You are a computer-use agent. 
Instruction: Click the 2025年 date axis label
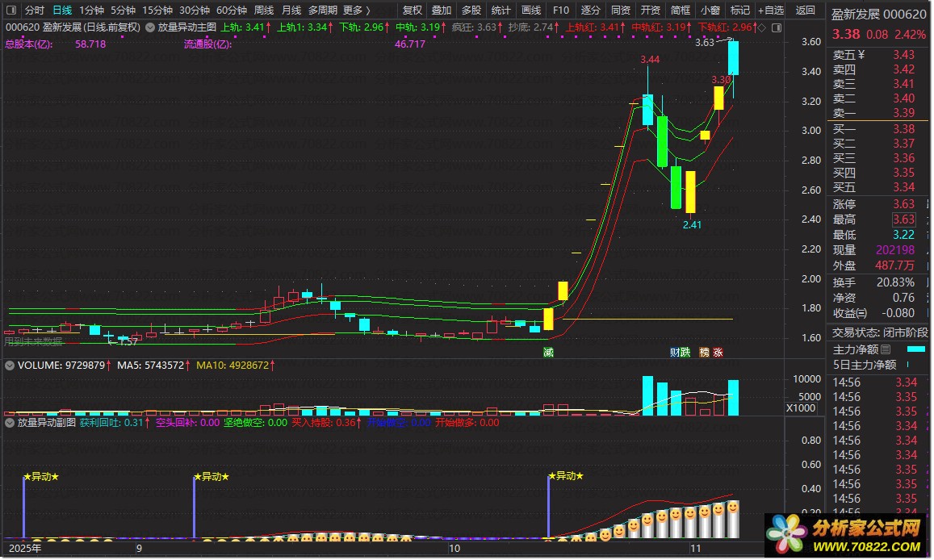tap(25, 548)
